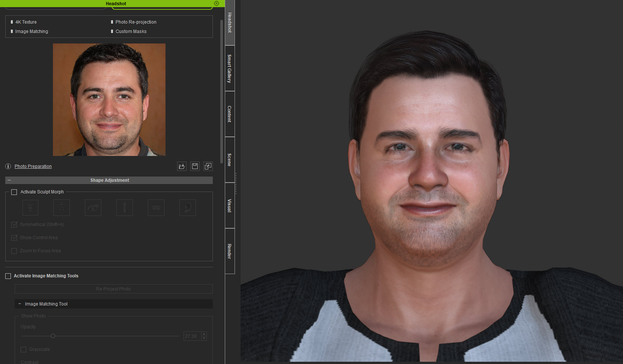Image resolution: width=623 pixels, height=364 pixels.
Task: Click the Opacity value field 27.30
Action: 192,336
